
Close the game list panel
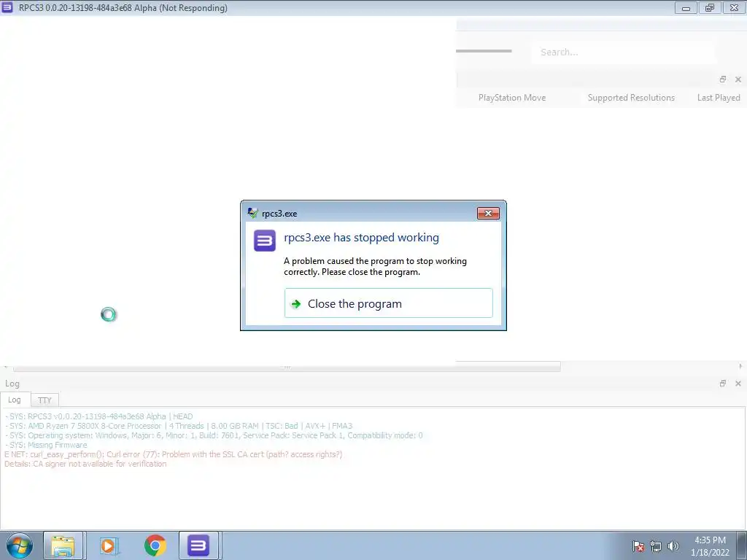click(x=738, y=79)
